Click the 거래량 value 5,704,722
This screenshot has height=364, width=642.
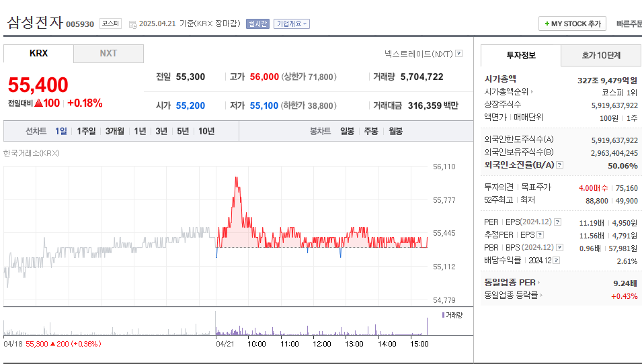click(422, 77)
